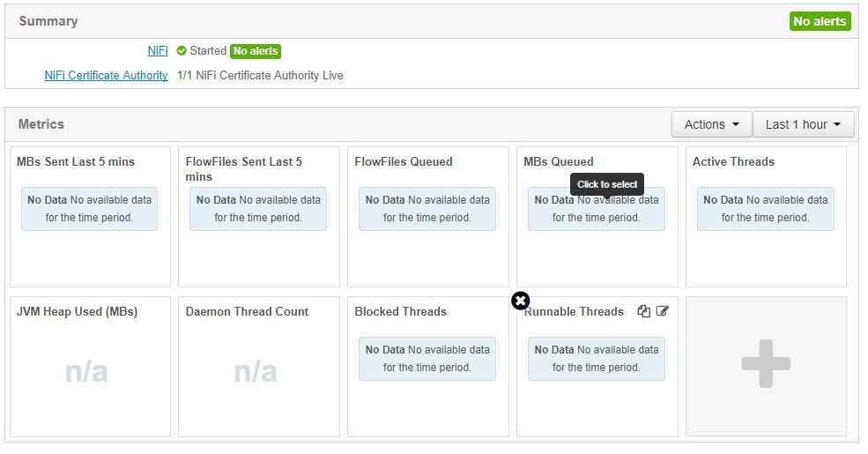Screen dimensions: 868x454
Task: Click No Data box in FlowFiles Queued widget
Action: [427, 209]
